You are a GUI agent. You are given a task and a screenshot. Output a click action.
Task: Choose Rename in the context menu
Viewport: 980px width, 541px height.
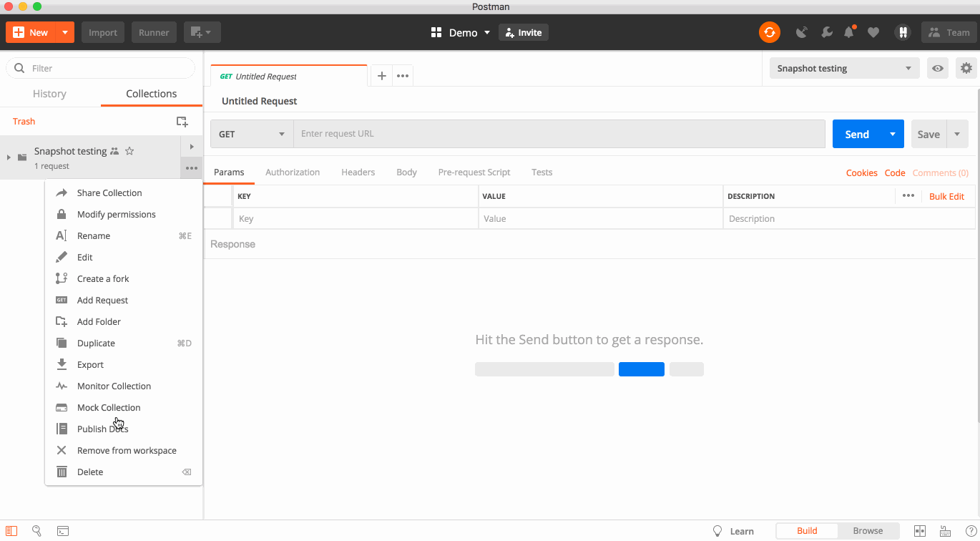(123, 235)
